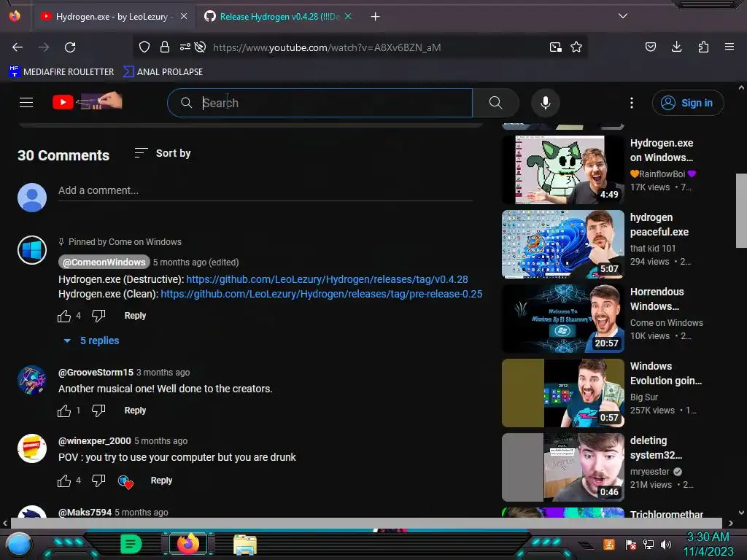747x560 pixels.
Task: Open the Firefox downloads panel
Action: 676,47
